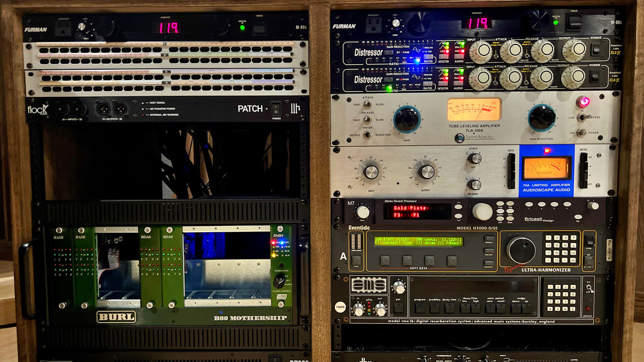Flip the TLA-100A Release fast/slow toggle
The image size is (644, 362).
click(x=368, y=119)
